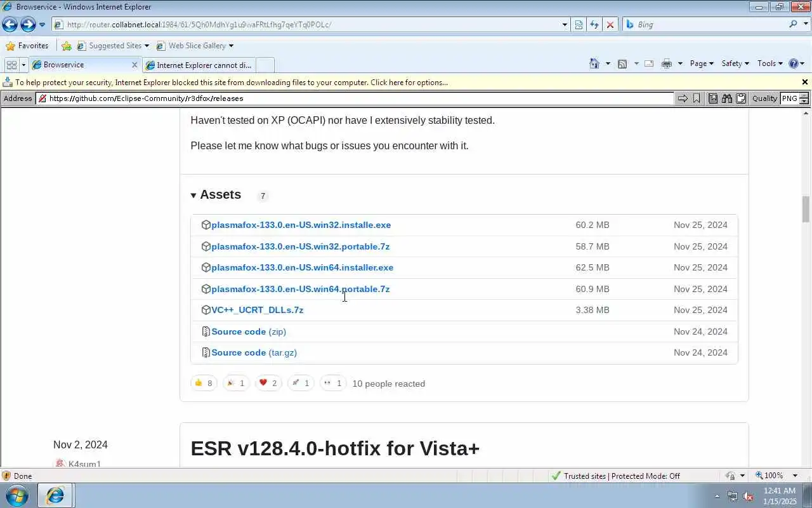Click the Help question mark icon
Image resolution: width=812 pixels, height=508 pixels.
pos(793,63)
